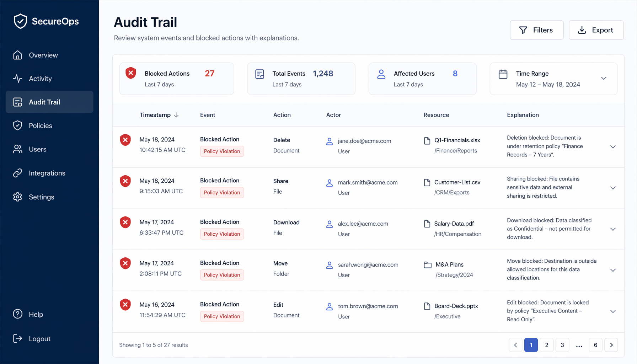
Task: Click the sarah.wong@acme.com actor
Action: click(368, 265)
